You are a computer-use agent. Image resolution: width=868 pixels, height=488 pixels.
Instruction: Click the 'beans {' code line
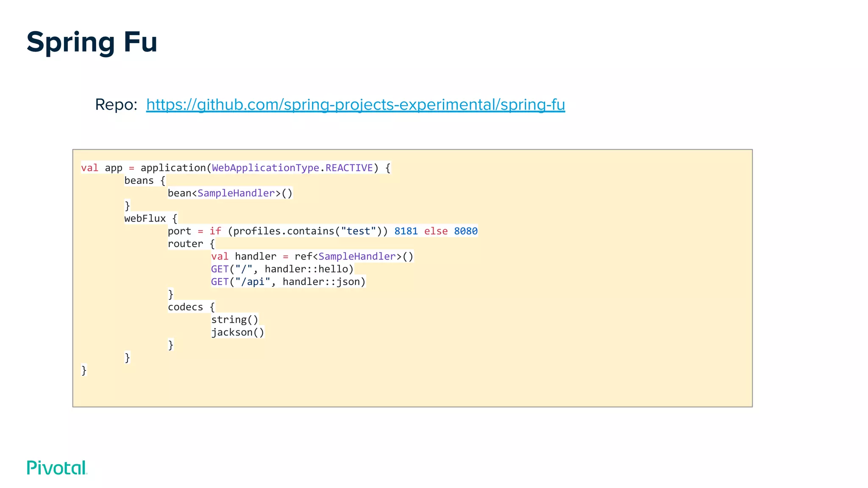click(x=145, y=180)
